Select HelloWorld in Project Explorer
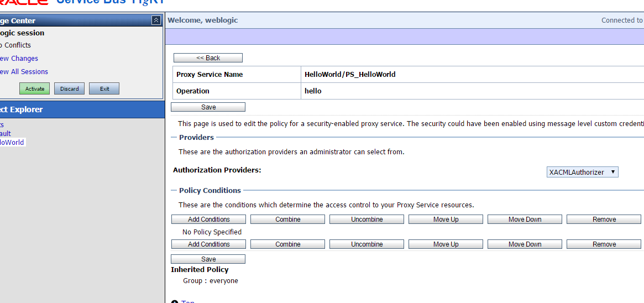This screenshot has width=644, height=303. [12, 142]
